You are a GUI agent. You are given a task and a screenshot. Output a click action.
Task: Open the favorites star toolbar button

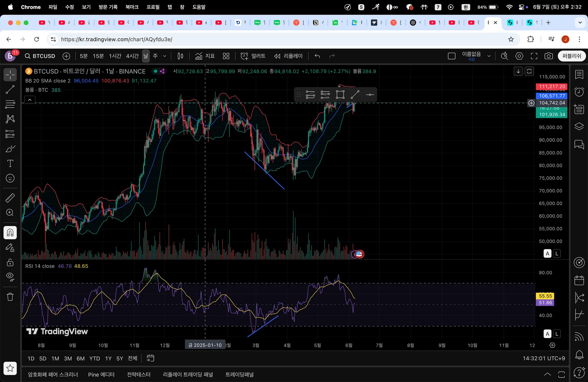pyautogui.click(x=10, y=368)
